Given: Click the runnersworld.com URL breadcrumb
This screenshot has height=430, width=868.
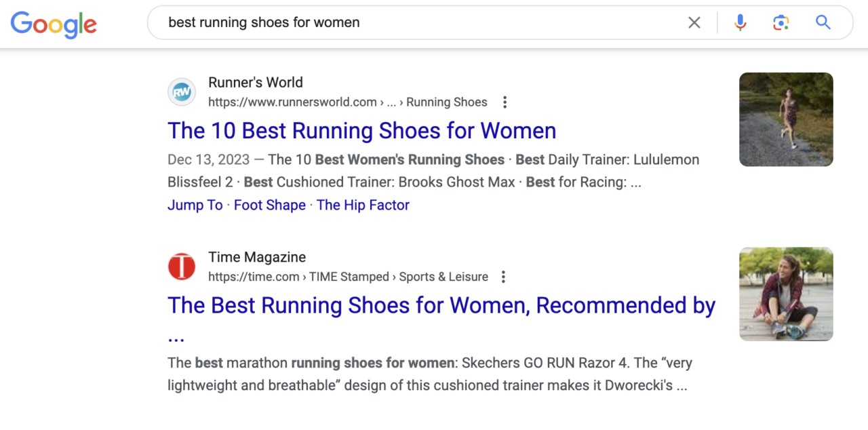Looking at the screenshot, I should coord(348,102).
